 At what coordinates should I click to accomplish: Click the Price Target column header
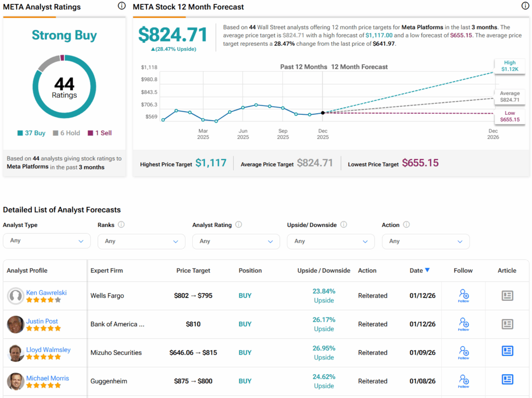click(193, 271)
